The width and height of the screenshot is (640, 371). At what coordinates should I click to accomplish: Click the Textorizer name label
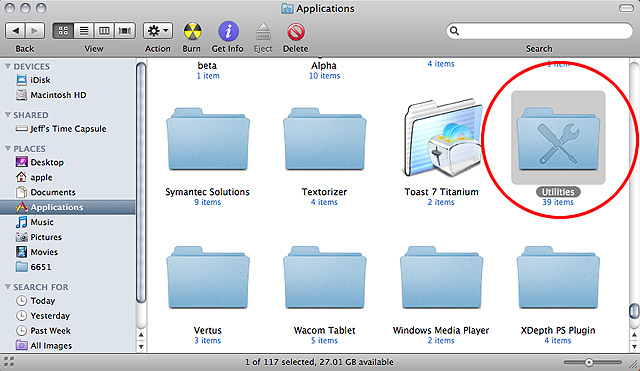coord(324,192)
